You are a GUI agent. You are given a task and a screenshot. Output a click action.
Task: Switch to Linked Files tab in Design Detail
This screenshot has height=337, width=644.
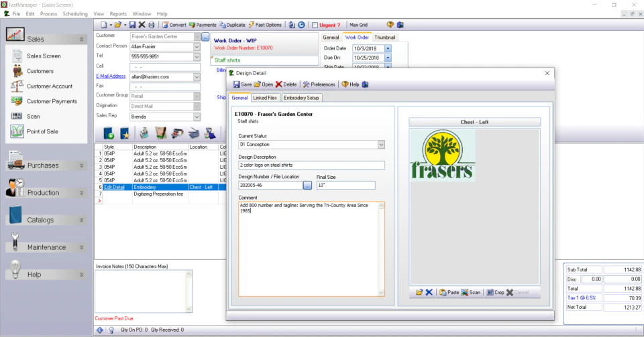coord(265,98)
